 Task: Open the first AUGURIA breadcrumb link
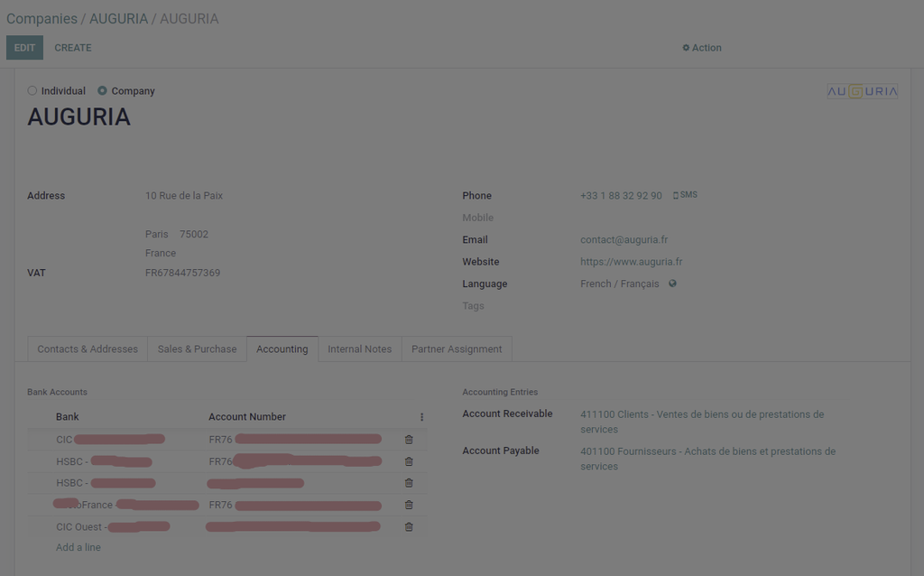(118, 19)
